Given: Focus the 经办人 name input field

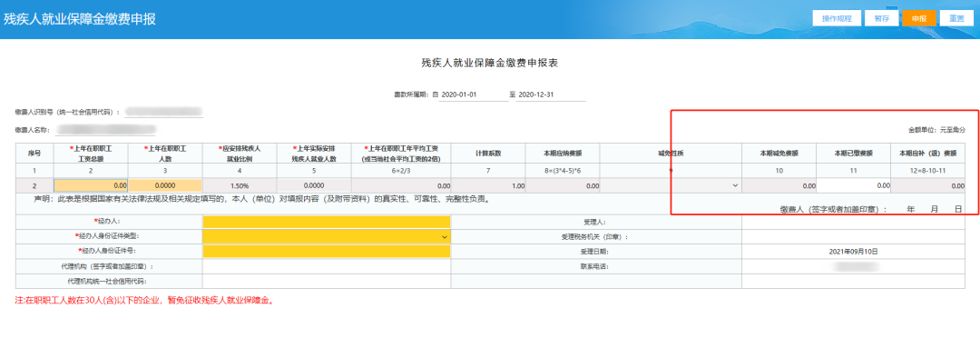Looking at the screenshot, I should (327, 222).
